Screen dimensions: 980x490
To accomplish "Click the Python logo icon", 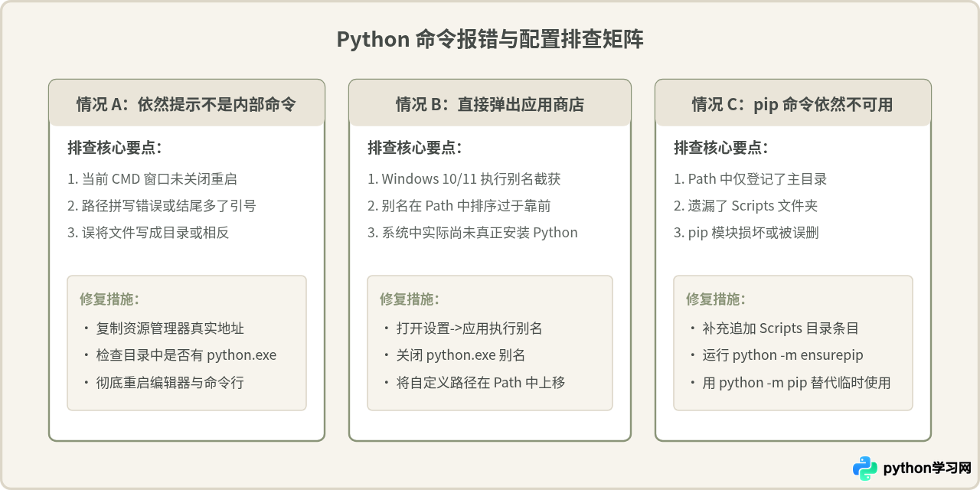I will pos(864,468).
